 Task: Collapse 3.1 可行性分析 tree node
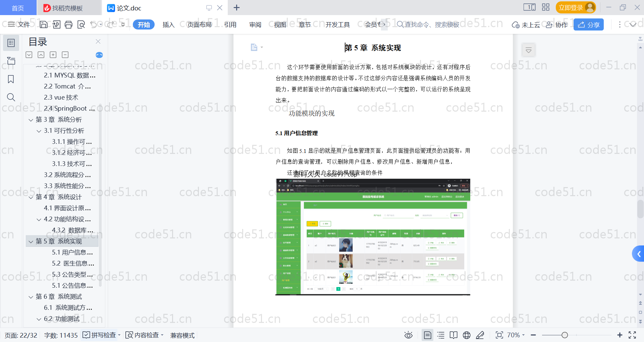39,131
